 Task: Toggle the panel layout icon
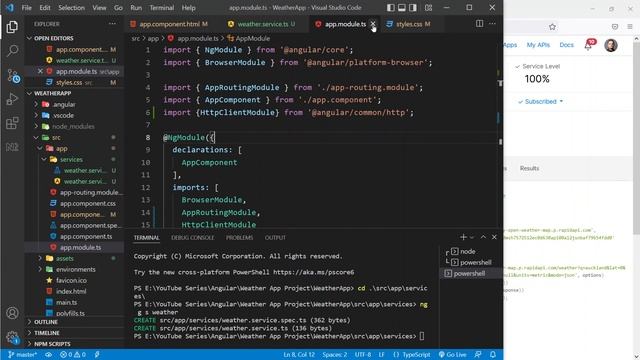[x=402, y=7]
